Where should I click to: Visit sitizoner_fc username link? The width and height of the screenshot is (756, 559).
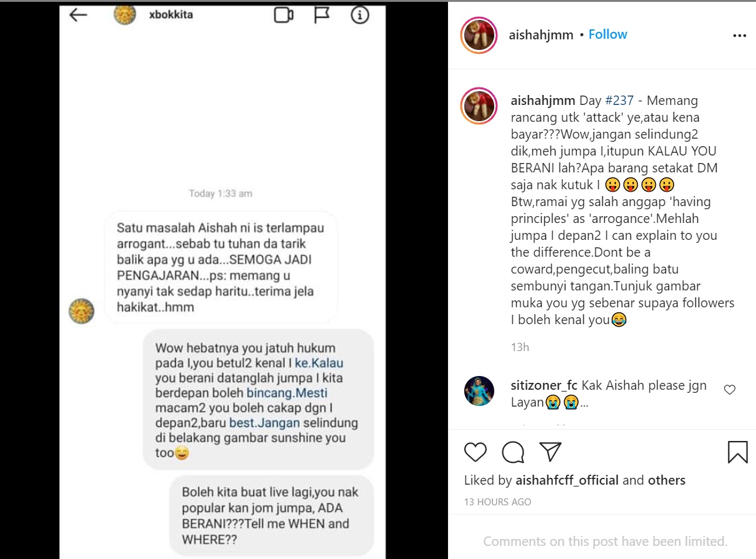coord(544,385)
